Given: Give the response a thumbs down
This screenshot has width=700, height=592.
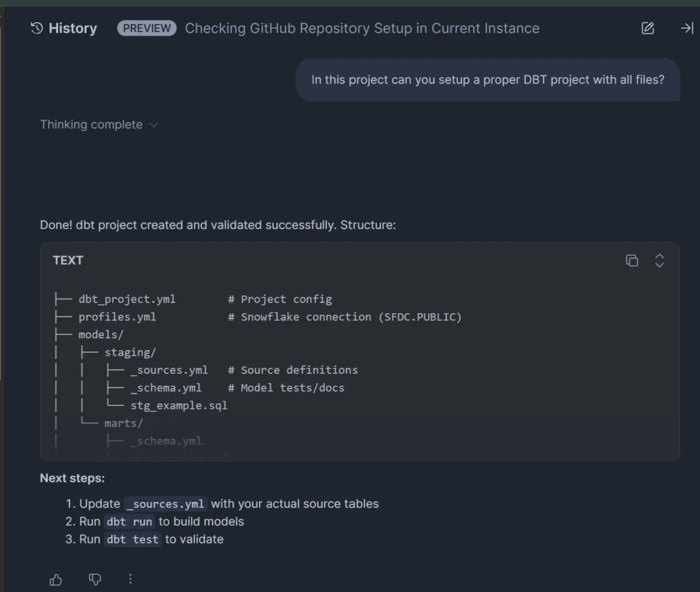Looking at the screenshot, I should click(94, 580).
